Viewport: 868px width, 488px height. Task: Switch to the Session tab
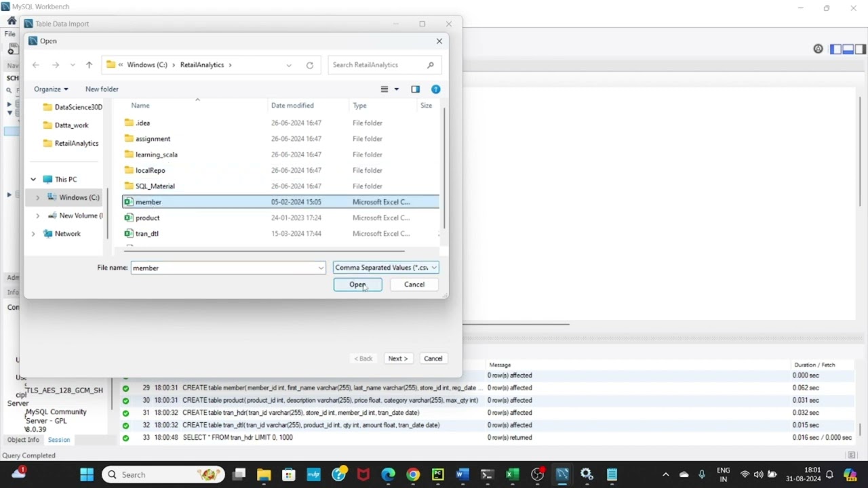(x=59, y=440)
